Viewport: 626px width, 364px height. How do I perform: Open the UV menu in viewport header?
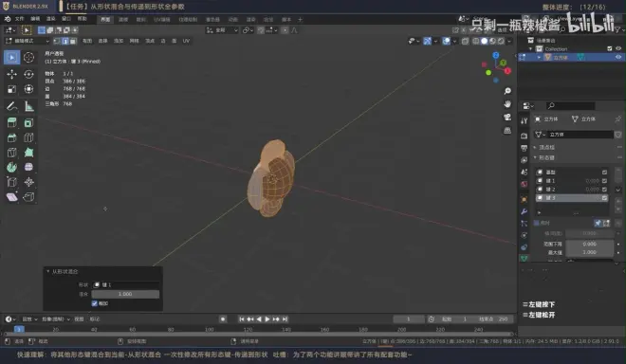tap(186, 41)
